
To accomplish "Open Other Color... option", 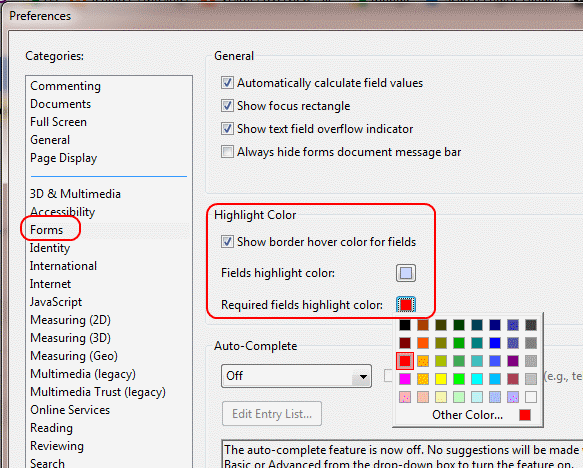I will [467, 415].
